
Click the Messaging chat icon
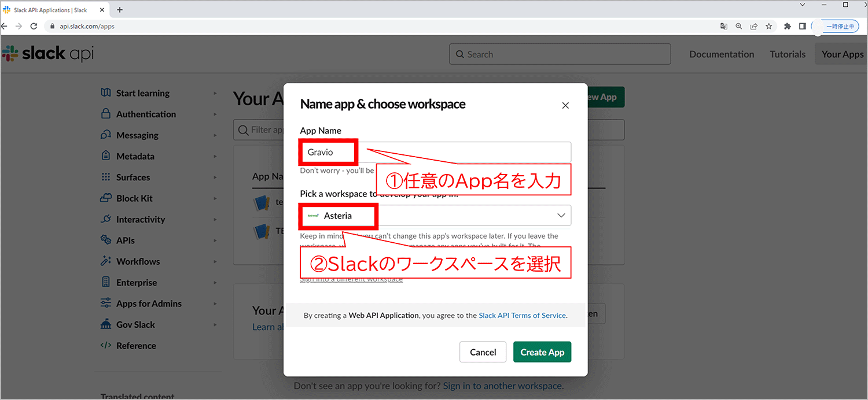click(x=106, y=135)
